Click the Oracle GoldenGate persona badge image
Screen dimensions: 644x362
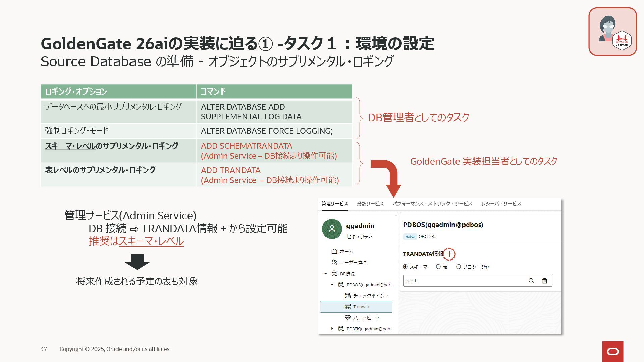(612, 32)
